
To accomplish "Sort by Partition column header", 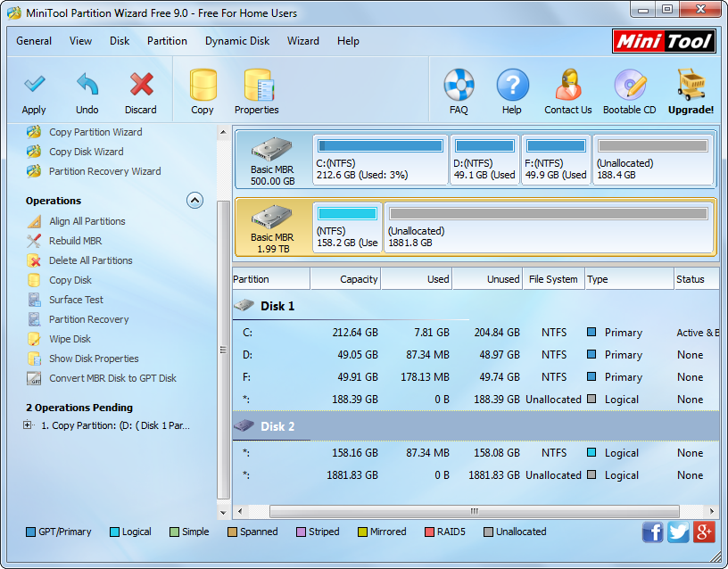I will pos(271,279).
